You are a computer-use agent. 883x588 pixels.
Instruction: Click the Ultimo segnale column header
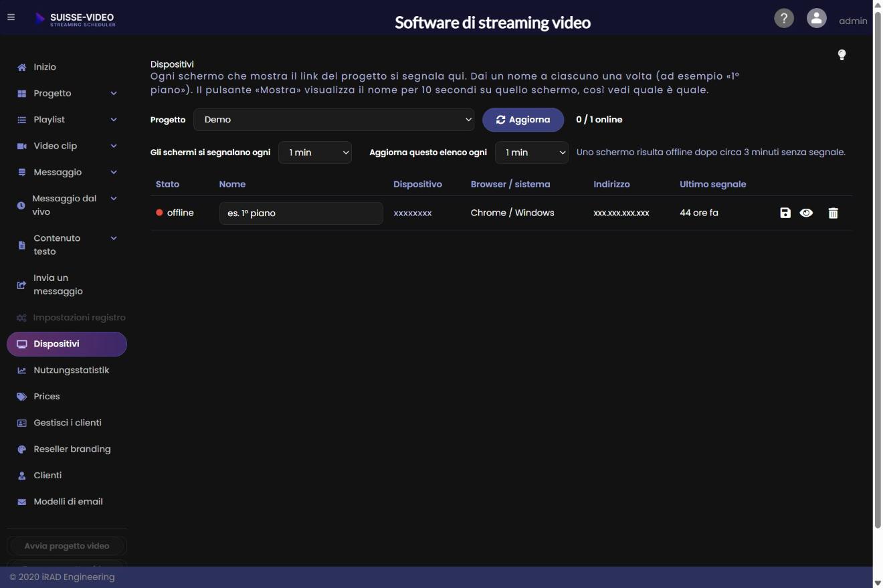point(712,184)
